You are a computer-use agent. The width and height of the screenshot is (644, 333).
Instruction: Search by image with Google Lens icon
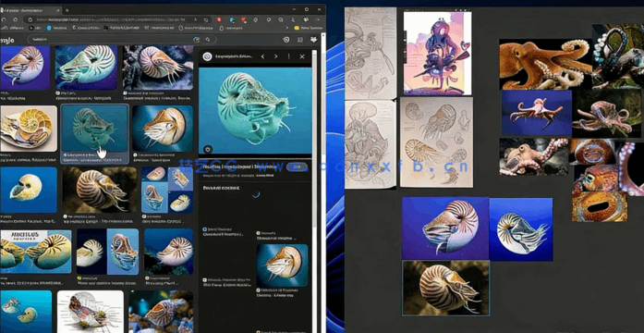[x=198, y=40]
